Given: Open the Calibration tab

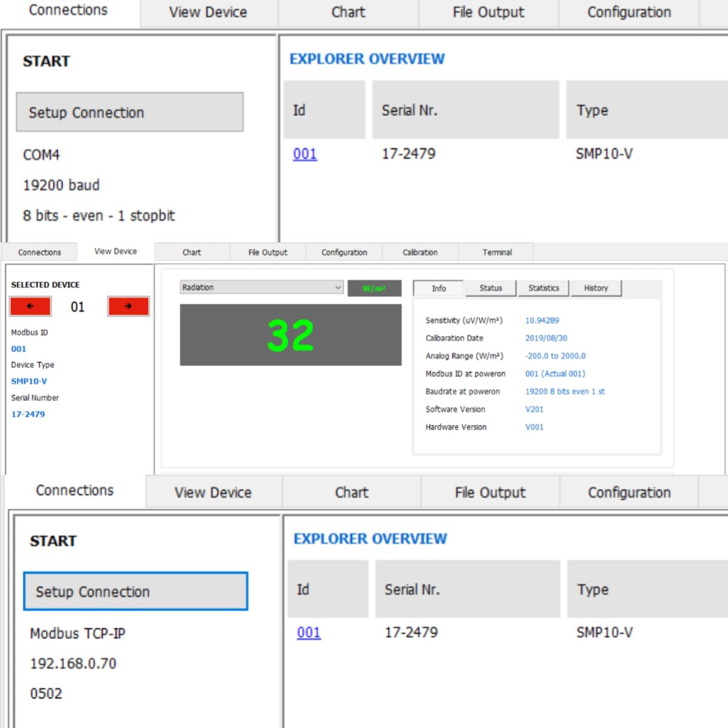Looking at the screenshot, I should [420, 252].
